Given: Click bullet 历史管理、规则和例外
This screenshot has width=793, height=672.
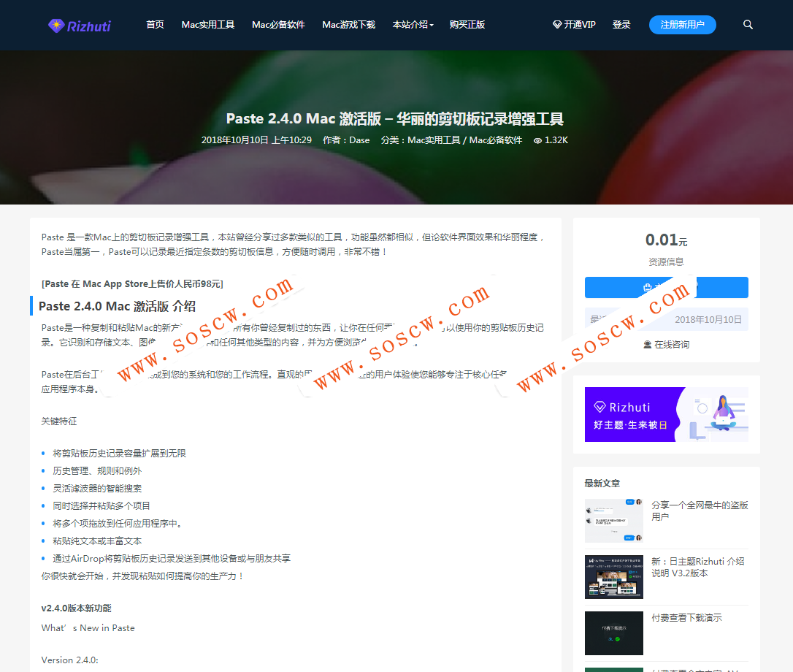Looking at the screenshot, I should 97,471.
